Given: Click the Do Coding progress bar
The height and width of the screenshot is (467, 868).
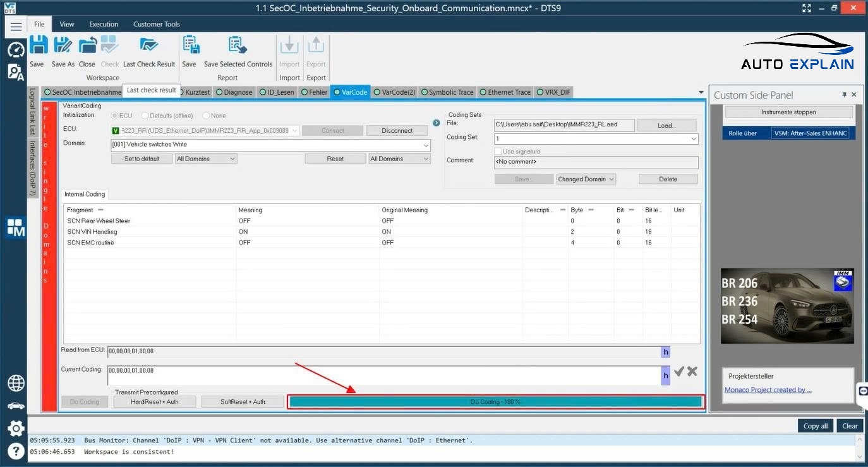Looking at the screenshot, I should pos(496,402).
